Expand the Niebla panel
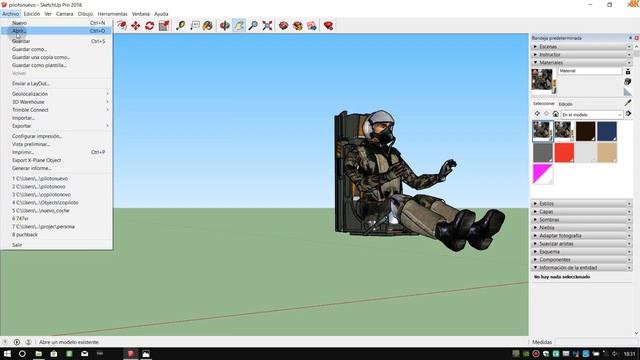Screen dimensions: 640x360 [582, 227]
